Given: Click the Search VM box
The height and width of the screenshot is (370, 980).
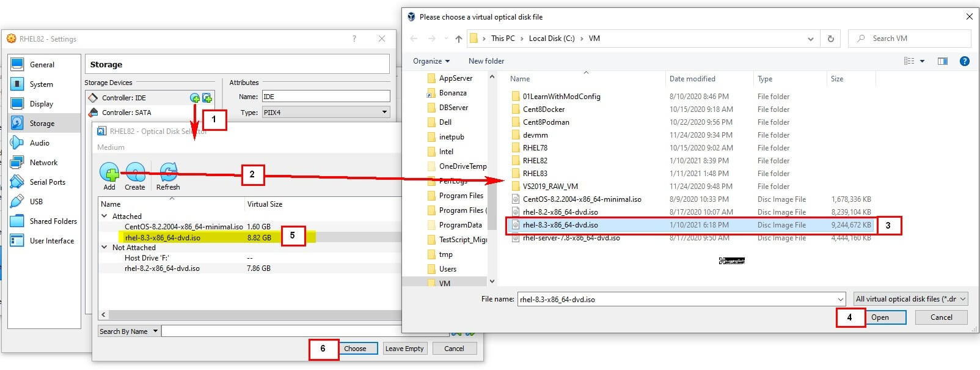Looking at the screenshot, I should (909, 39).
